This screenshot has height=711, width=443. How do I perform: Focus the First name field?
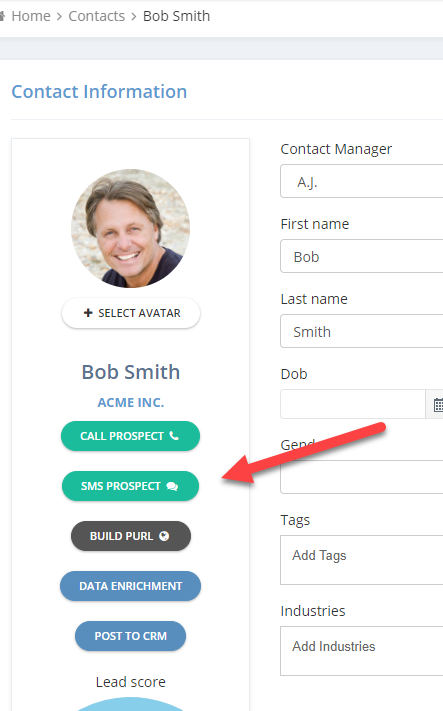coord(361,256)
